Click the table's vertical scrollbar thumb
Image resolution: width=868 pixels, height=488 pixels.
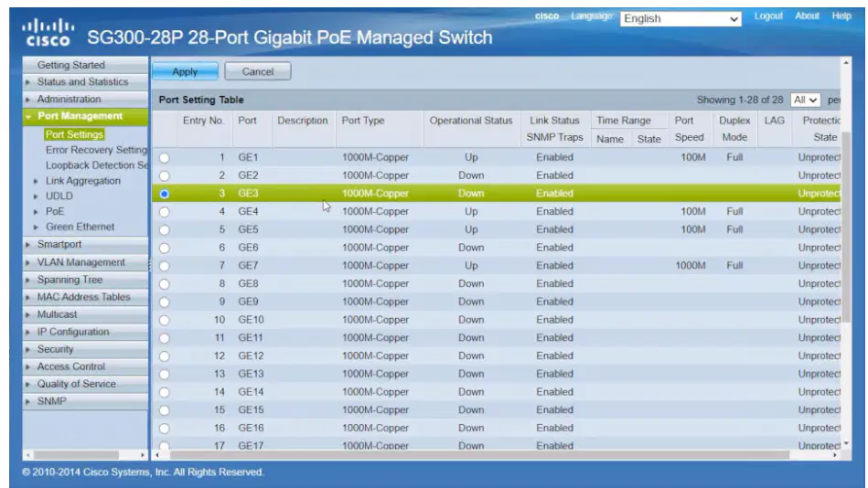846,227
